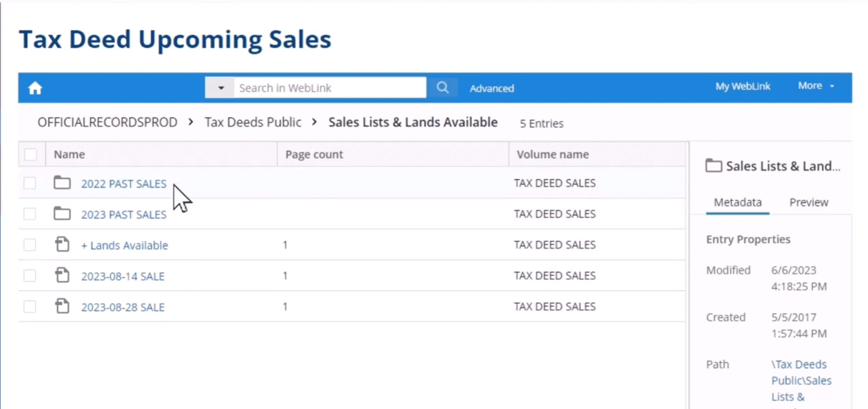
Task: Click the home icon in the toolbar
Action: pos(34,87)
